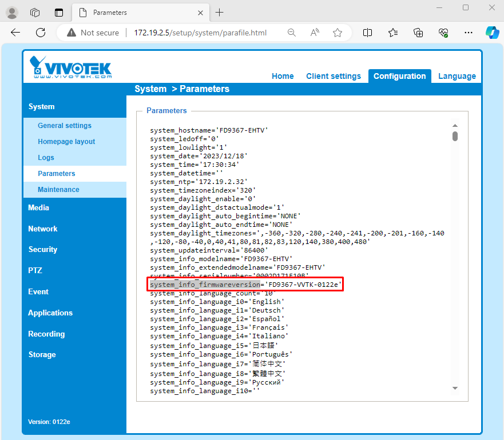This screenshot has height=440, width=504.
Task: Switch to the Configuration tab
Action: pyautogui.click(x=399, y=75)
